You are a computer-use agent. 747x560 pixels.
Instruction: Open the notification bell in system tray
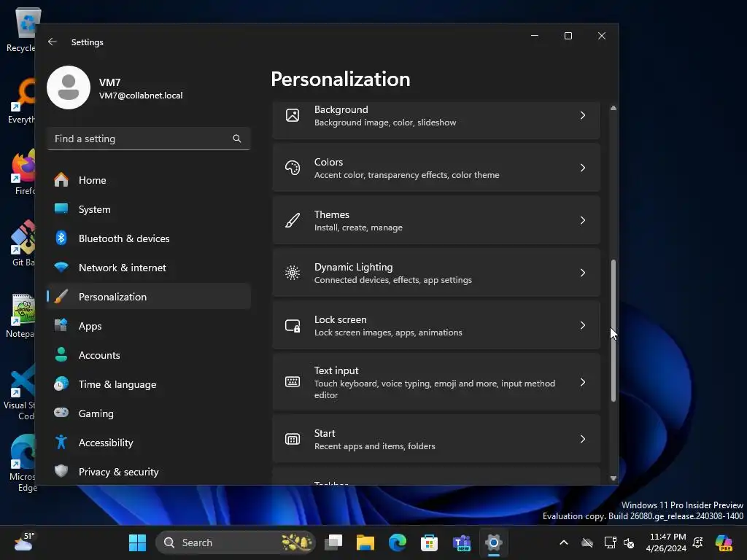(x=697, y=542)
